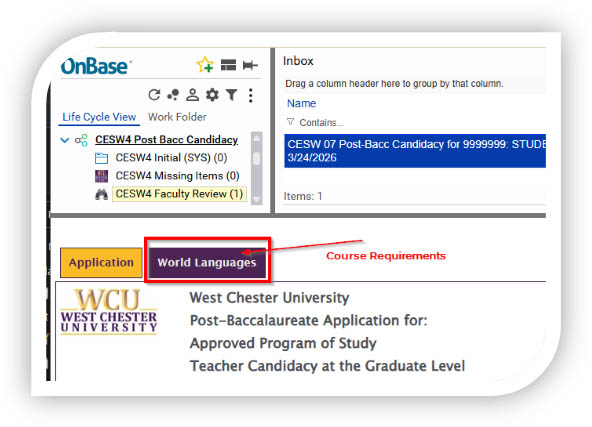Collapse the CESW4 Post Bacc Candidacy tree
This screenshot has height=427, width=592.
click(65, 140)
